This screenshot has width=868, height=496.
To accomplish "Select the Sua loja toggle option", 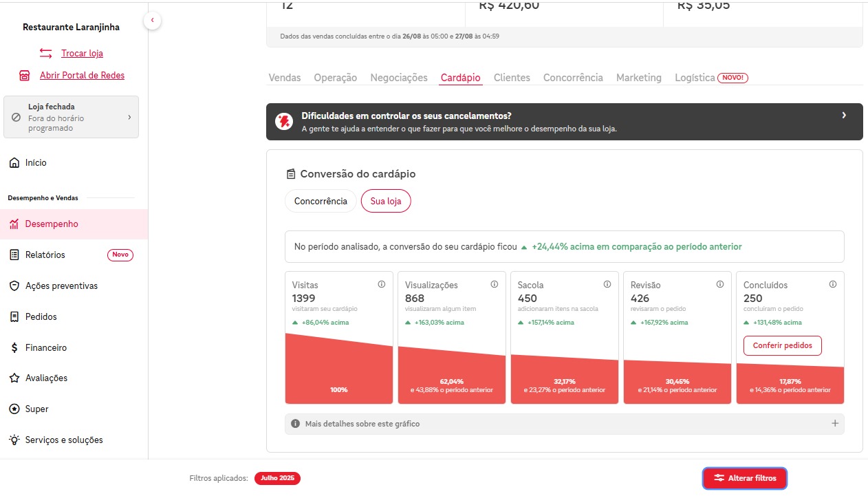I will coord(386,202).
